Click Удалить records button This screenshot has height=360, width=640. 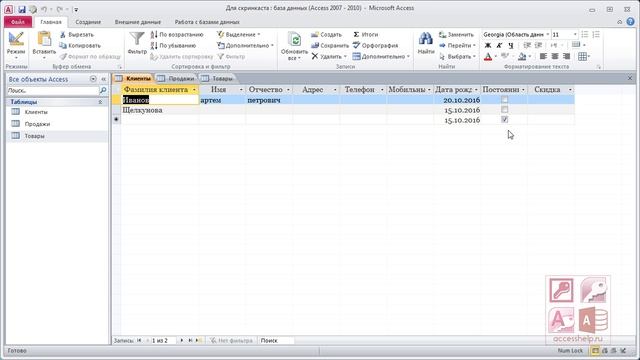(329, 57)
